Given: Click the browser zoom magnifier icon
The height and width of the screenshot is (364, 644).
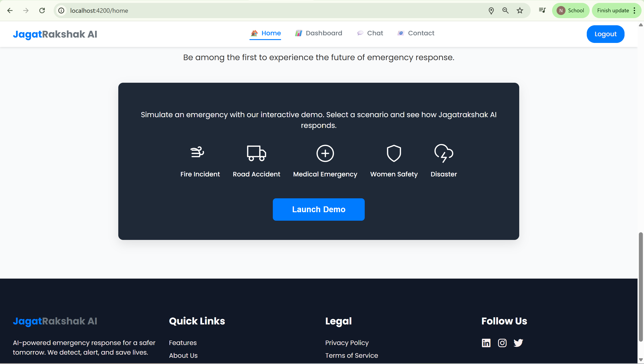Looking at the screenshot, I should coord(505,11).
